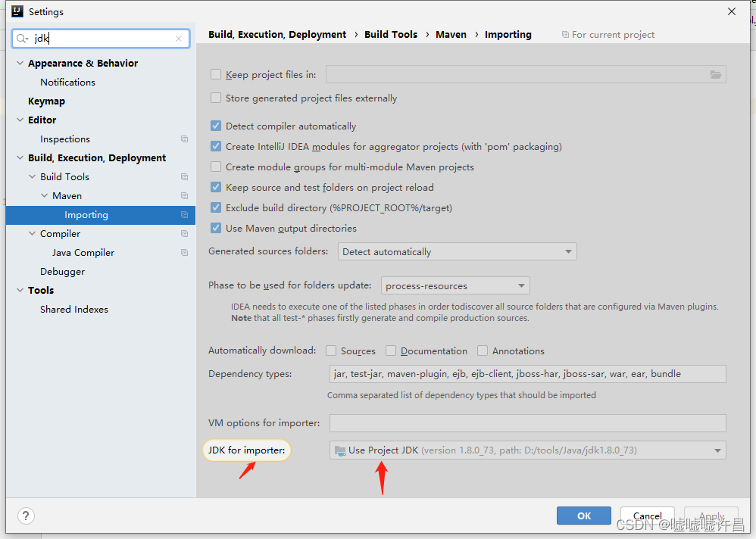This screenshot has width=756, height=539.
Task: Click the project-level icon beside Maven
Action: (184, 195)
